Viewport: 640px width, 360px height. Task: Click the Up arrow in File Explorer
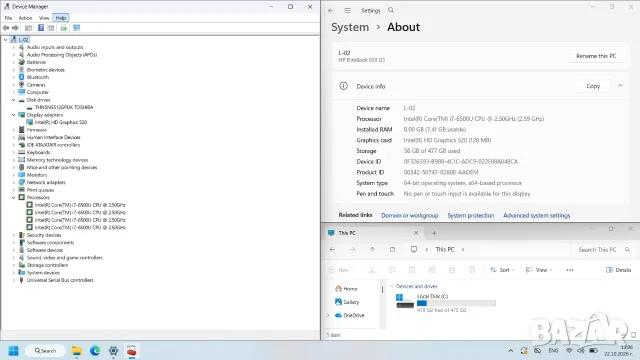pyautogui.click(x=372, y=249)
